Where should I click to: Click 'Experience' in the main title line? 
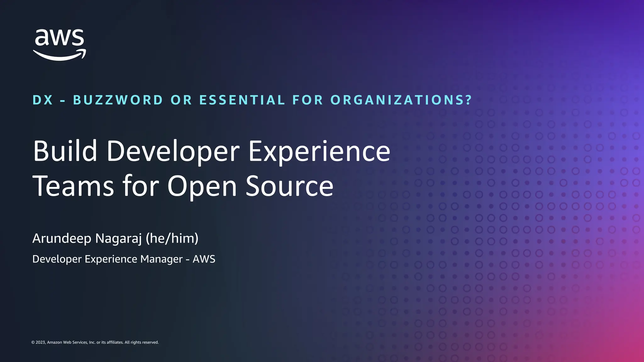click(x=319, y=151)
